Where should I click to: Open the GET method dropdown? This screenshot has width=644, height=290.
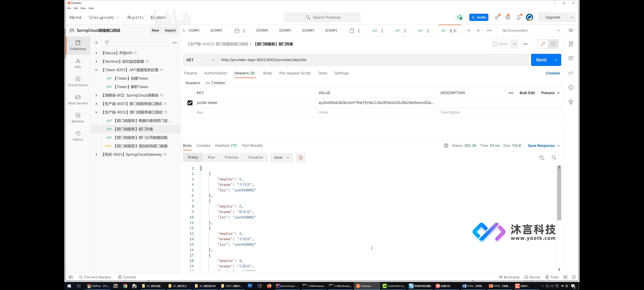pyautogui.click(x=200, y=60)
